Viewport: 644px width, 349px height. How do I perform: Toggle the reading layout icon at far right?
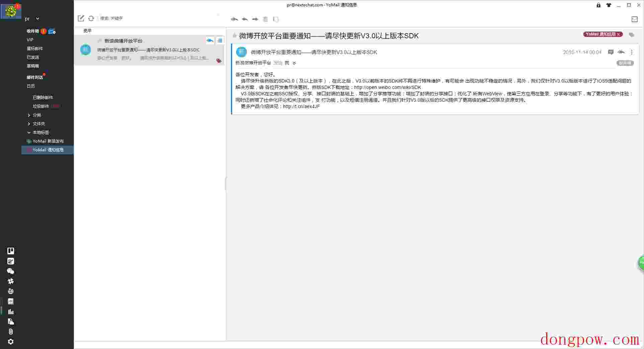click(635, 19)
